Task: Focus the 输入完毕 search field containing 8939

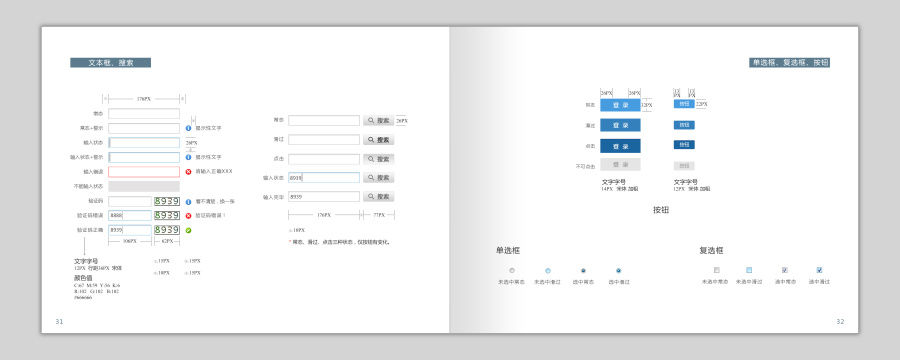Action: tap(324, 196)
